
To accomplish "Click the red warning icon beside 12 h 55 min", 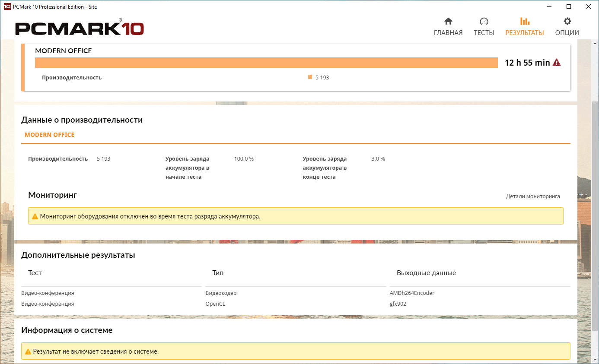I will [x=557, y=63].
